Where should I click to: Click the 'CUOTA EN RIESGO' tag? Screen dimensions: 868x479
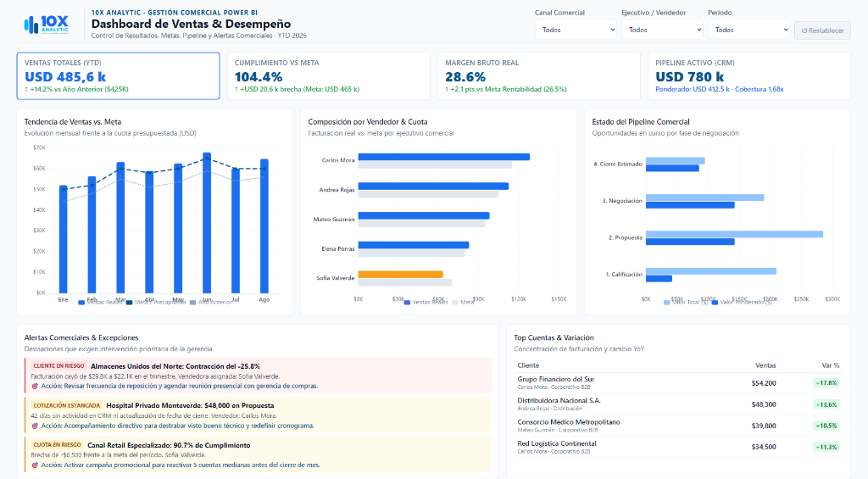pos(57,445)
